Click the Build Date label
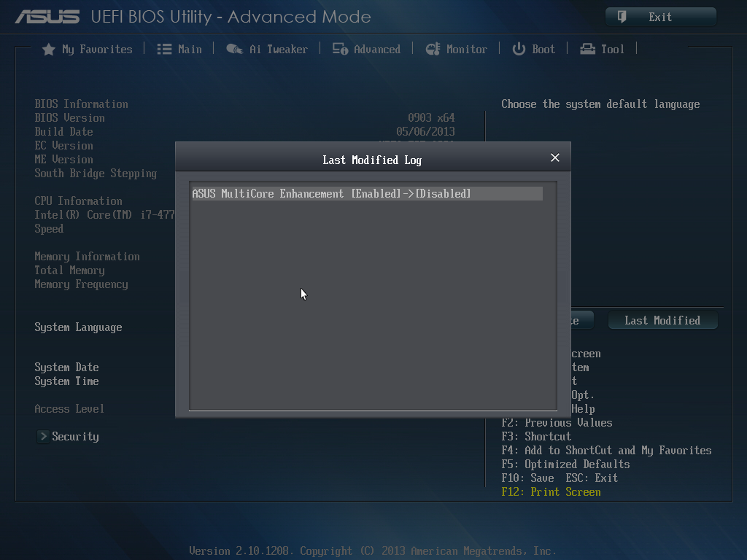Screen dimensions: 747x560 64,132
